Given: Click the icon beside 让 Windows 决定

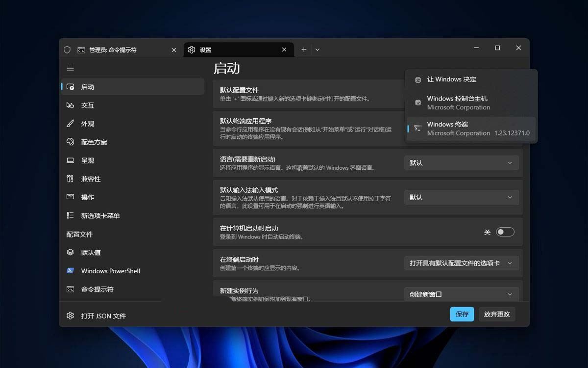Looking at the screenshot, I should click(418, 79).
